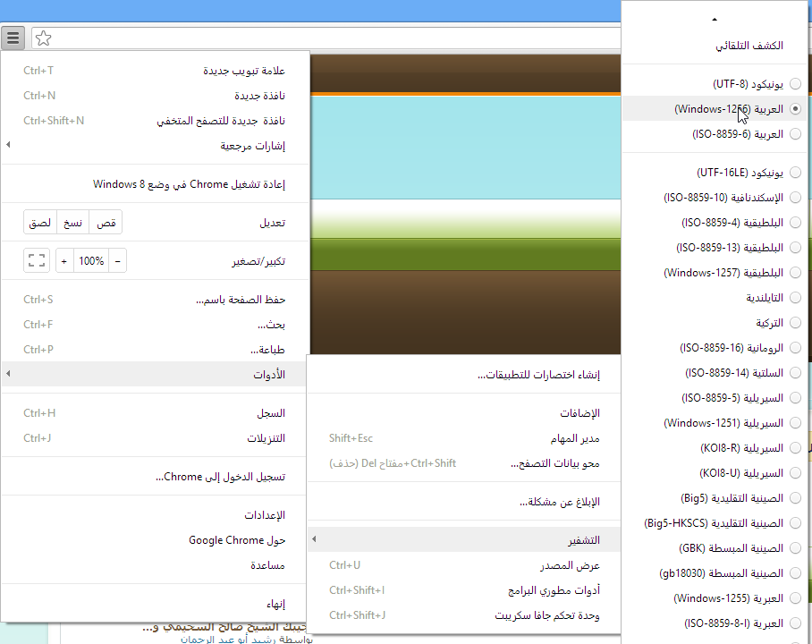Click the zoom out minus button
The image size is (812, 644).
tap(118, 261)
